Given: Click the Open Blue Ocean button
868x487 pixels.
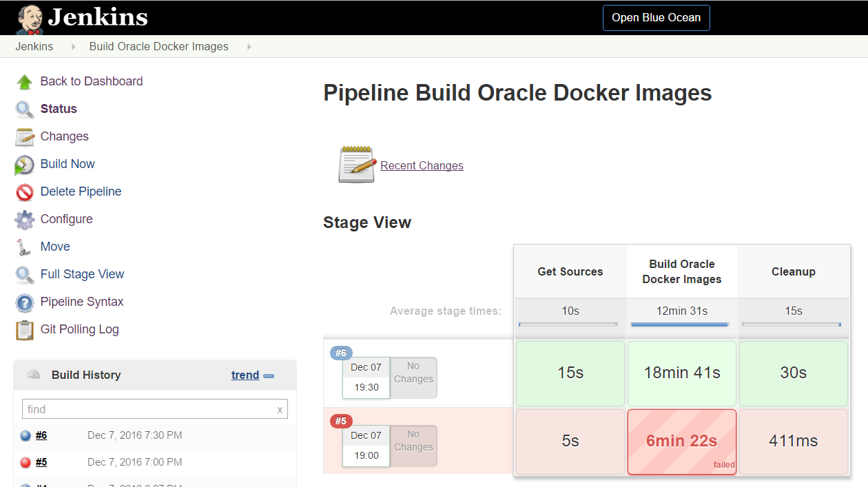Looking at the screenshot, I should [656, 18].
